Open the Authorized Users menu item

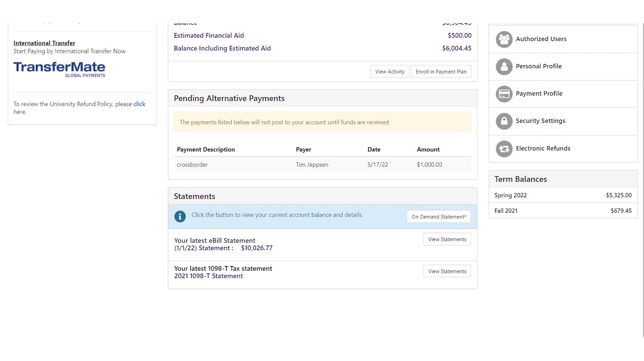(541, 39)
